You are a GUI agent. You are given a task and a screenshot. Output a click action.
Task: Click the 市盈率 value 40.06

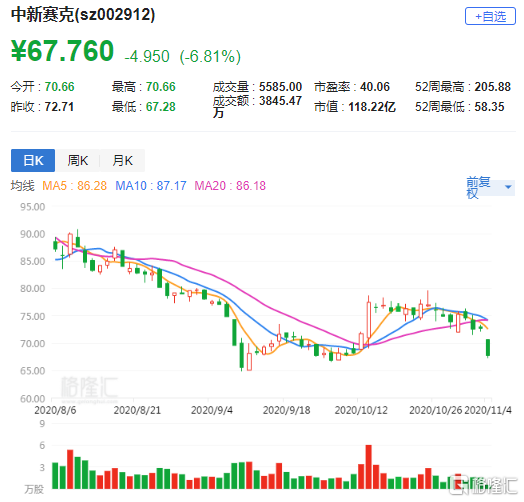[375, 87]
